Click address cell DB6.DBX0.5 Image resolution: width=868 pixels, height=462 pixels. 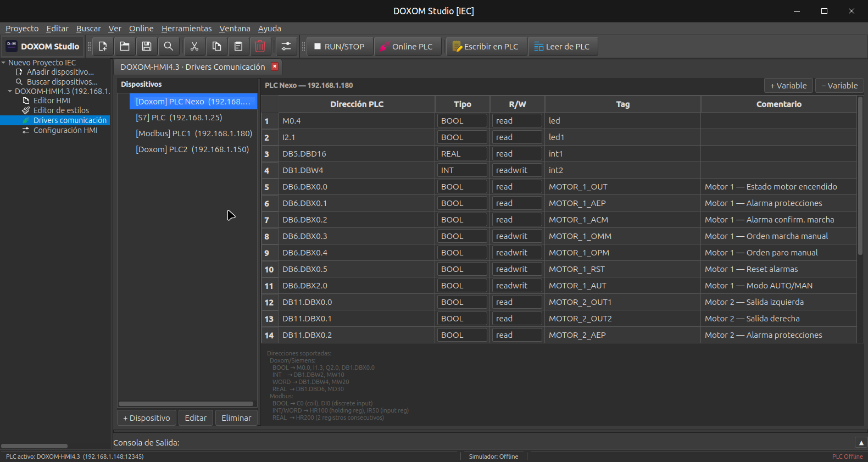click(x=357, y=269)
